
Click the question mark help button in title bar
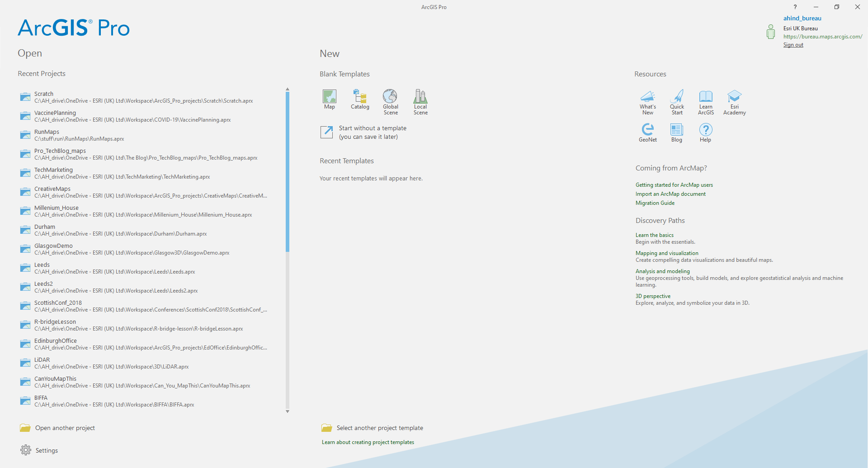(795, 7)
